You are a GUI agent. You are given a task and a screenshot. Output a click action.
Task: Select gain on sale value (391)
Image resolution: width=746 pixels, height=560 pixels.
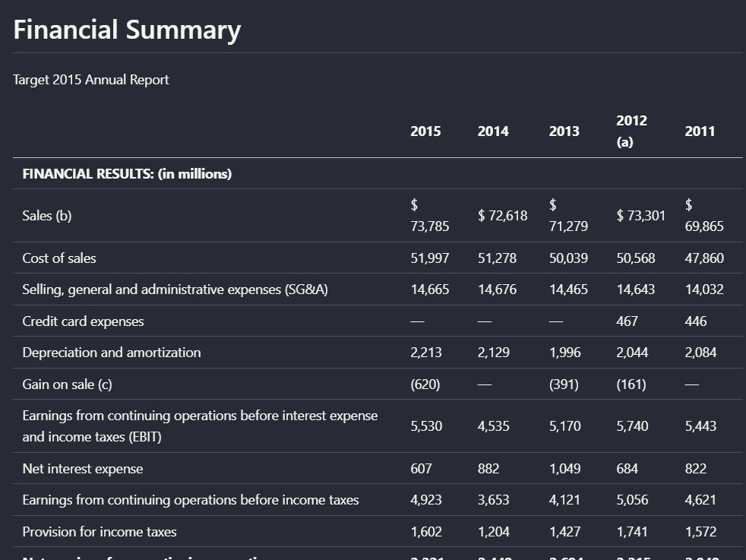pos(564,384)
